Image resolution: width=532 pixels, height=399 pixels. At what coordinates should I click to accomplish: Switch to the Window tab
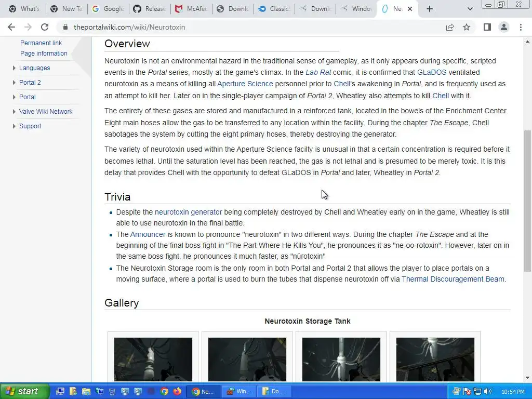pyautogui.click(x=356, y=9)
